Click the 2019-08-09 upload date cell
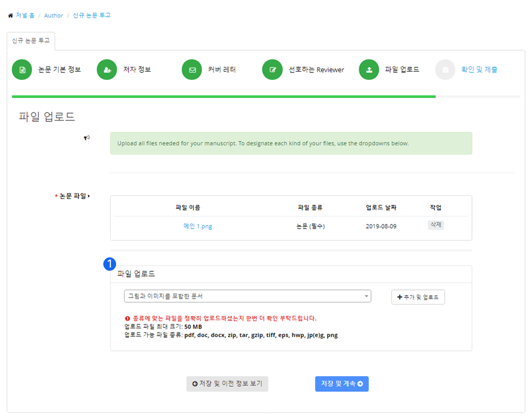 pos(381,226)
